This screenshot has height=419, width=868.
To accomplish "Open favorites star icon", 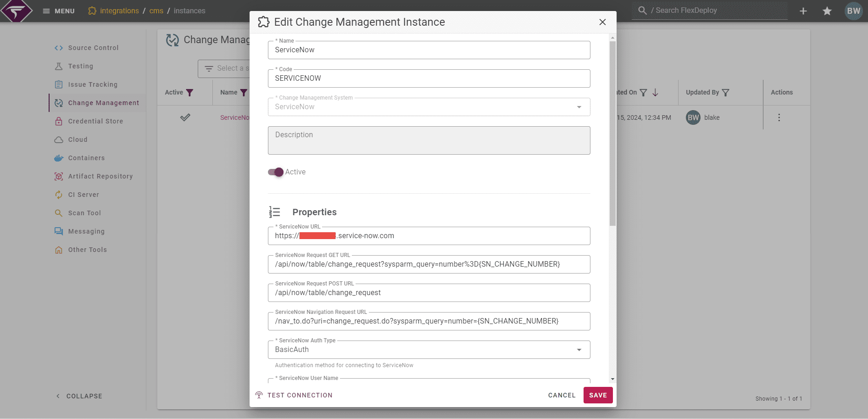I will pos(827,11).
